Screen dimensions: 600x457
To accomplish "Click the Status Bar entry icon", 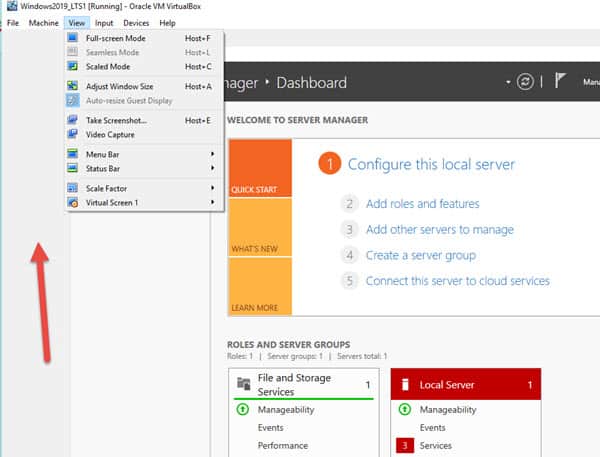I will (x=72, y=168).
